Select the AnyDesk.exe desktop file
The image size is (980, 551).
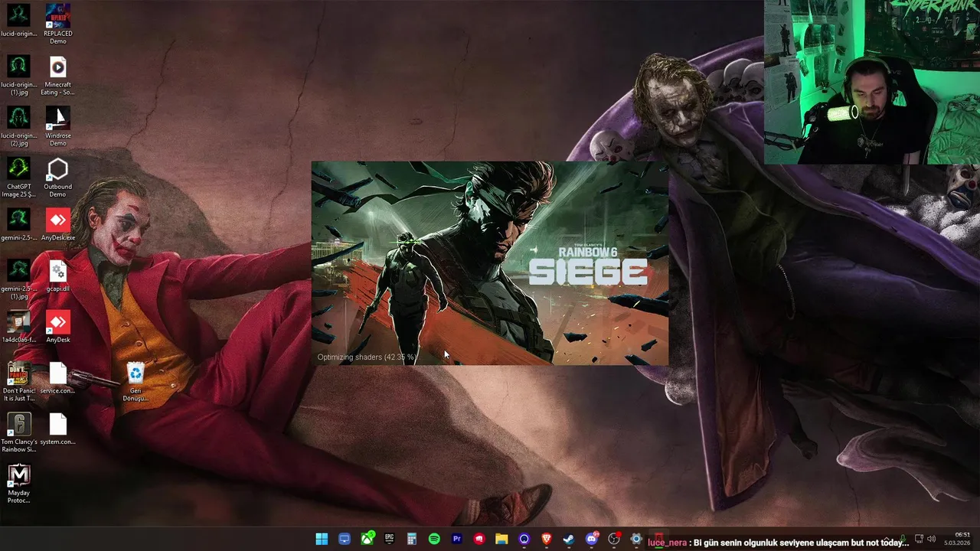tap(58, 226)
